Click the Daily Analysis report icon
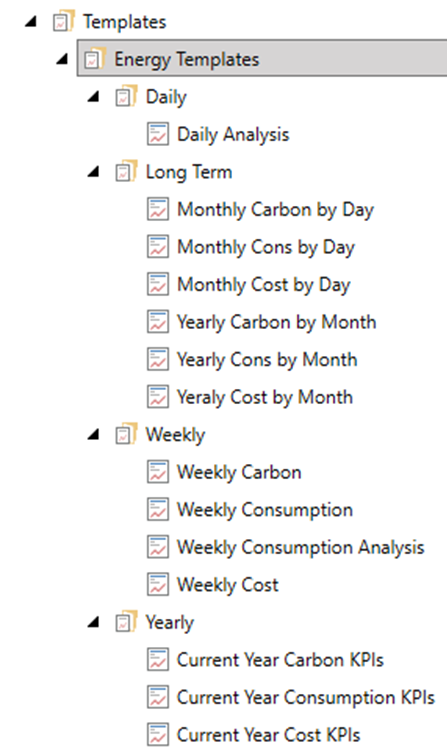The image size is (447, 754). coord(158,134)
